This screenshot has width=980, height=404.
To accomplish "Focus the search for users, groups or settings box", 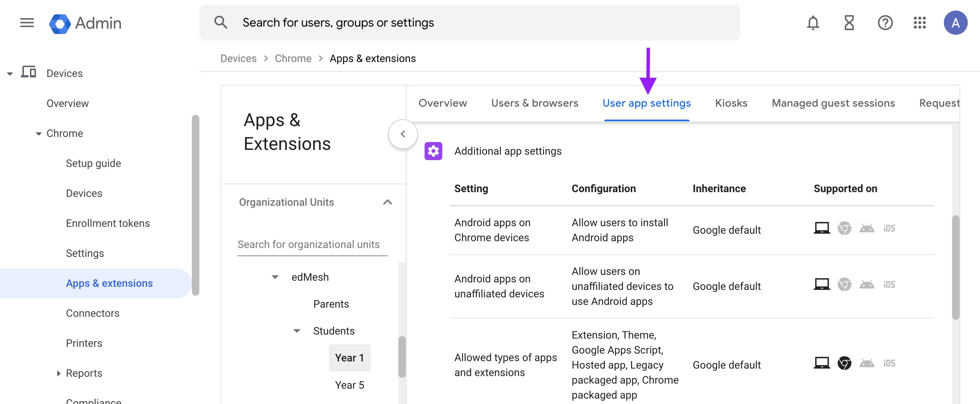I will click(470, 23).
